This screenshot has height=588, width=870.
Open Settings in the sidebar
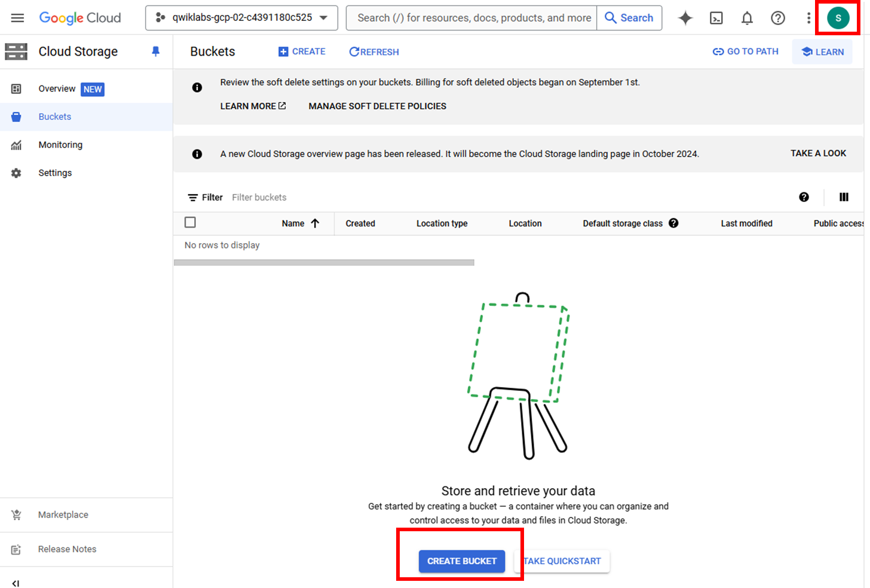tap(55, 173)
